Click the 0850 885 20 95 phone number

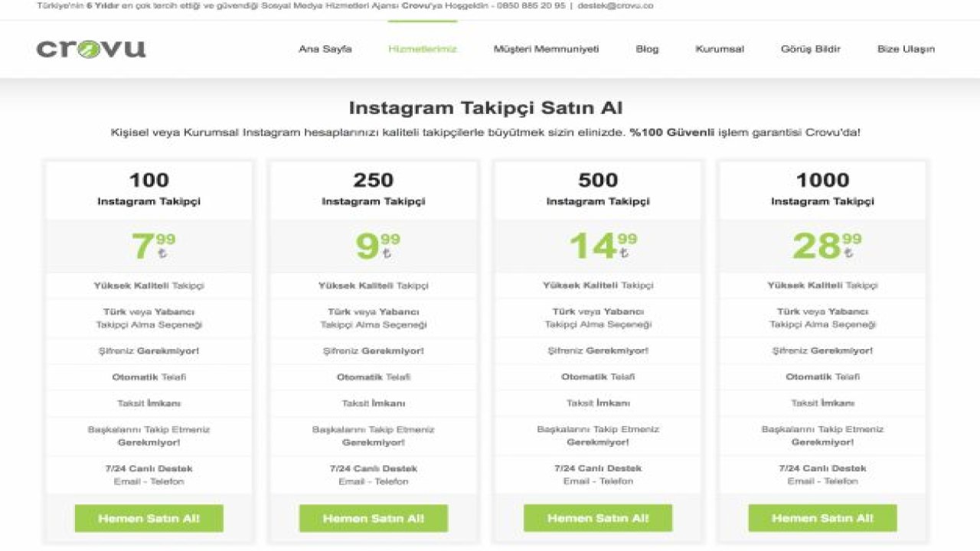[x=533, y=5]
